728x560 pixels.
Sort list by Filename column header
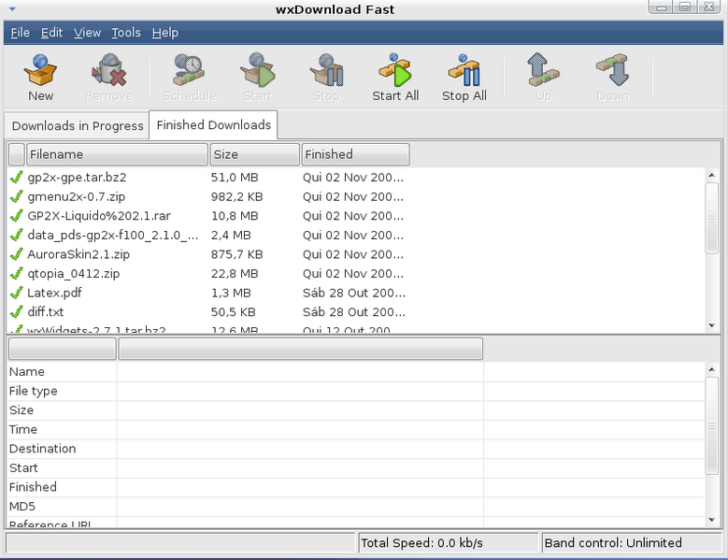coord(116,154)
